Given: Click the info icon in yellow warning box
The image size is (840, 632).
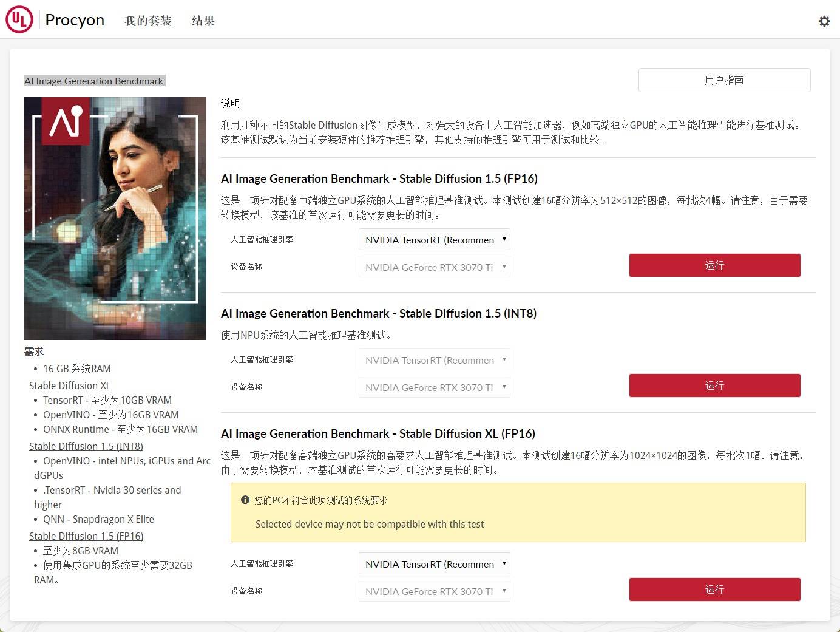Looking at the screenshot, I should tap(245, 500).
